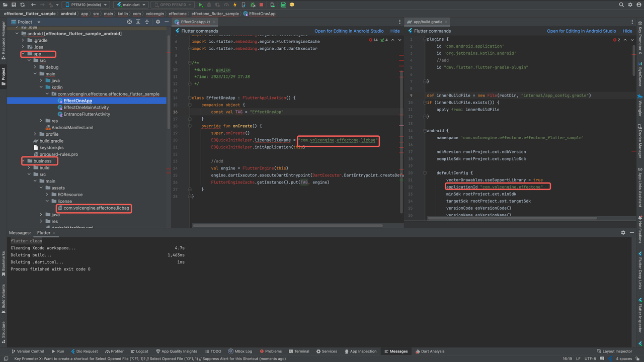Collapse the business folder in tree
Viewport: 644px width, 362px height.
pos(23,161)
